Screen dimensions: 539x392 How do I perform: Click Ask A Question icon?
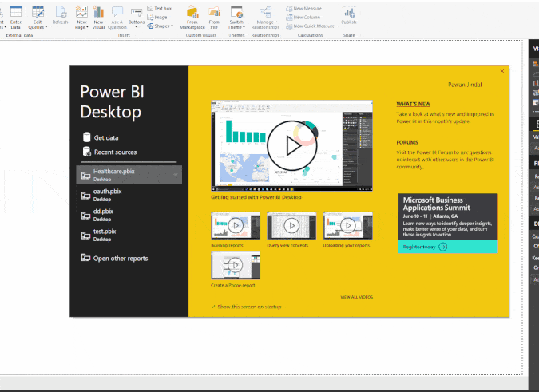(117, 18)
